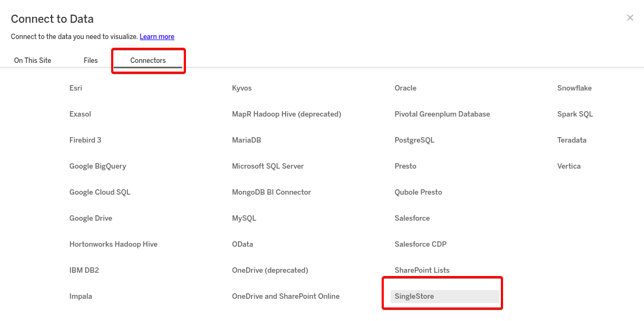The image size is (644, 321).
Task: Choose the Salesforce connector
Action: click(x=412, y=218)
